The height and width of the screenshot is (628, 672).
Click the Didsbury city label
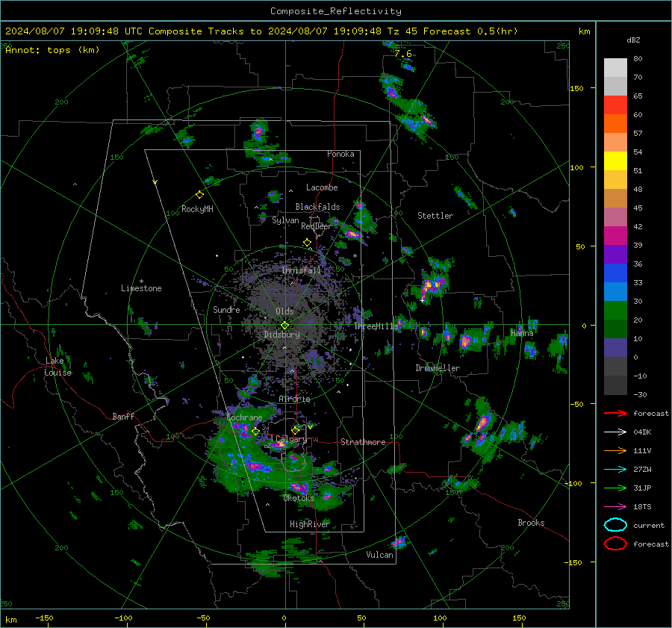[x=281, y=335]
